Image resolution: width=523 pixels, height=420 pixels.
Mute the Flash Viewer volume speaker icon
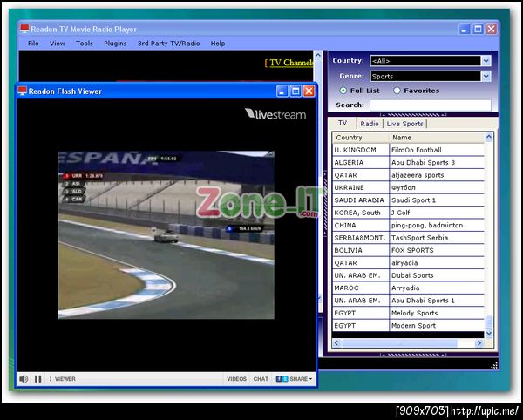coord(24,379)
